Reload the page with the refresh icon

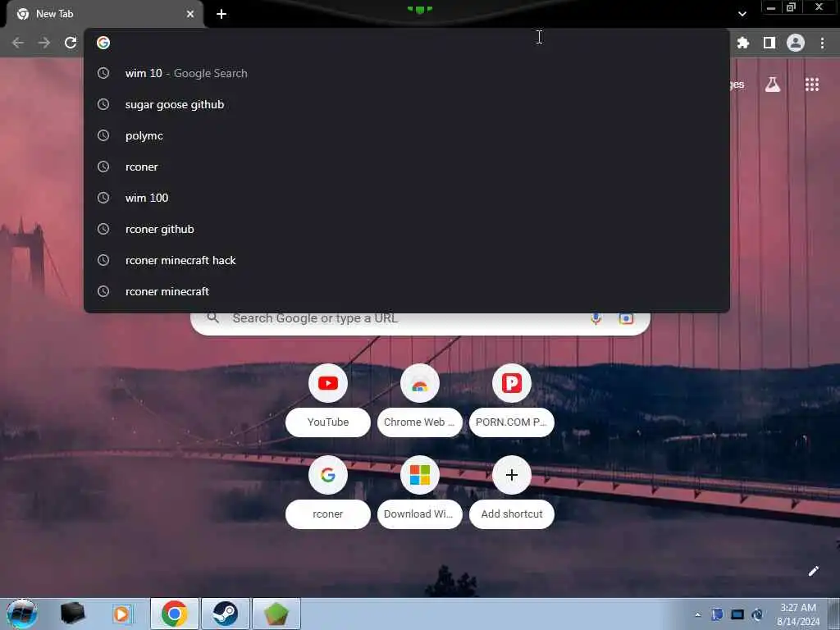pos(71,43)
